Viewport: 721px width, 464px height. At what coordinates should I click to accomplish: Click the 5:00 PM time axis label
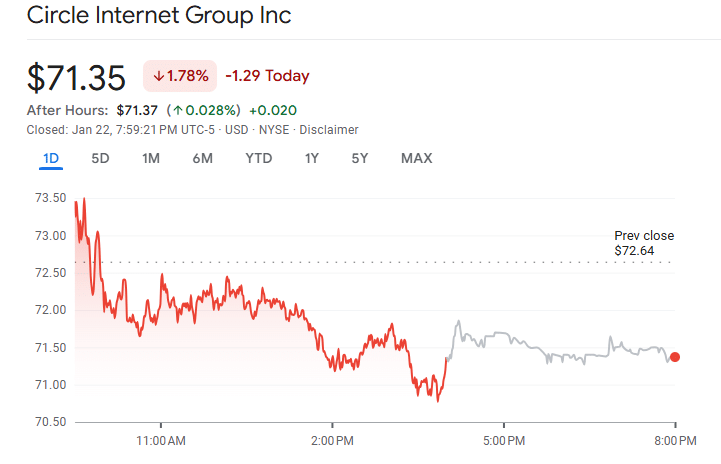(x=503, y=440)
